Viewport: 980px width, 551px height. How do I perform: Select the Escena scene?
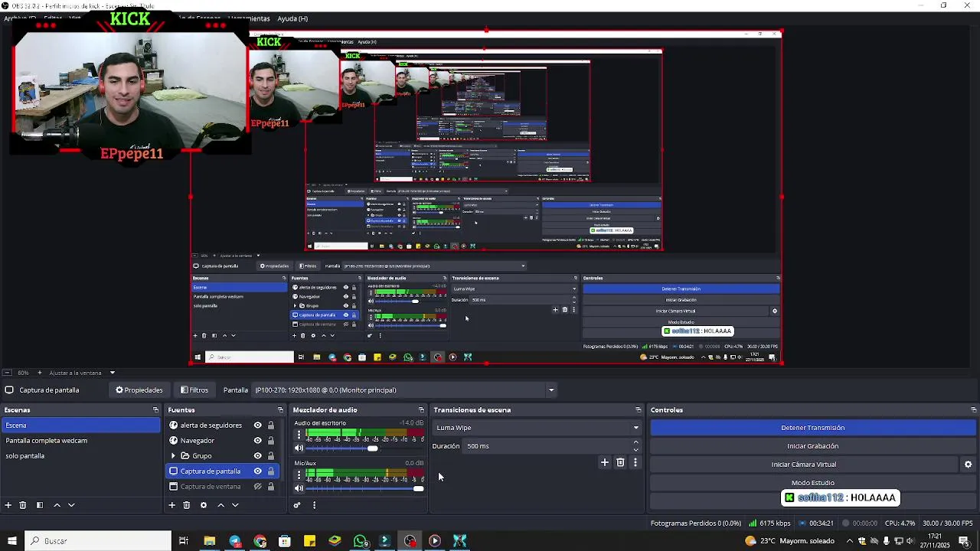pyautogui.click(x=80, y=425)
